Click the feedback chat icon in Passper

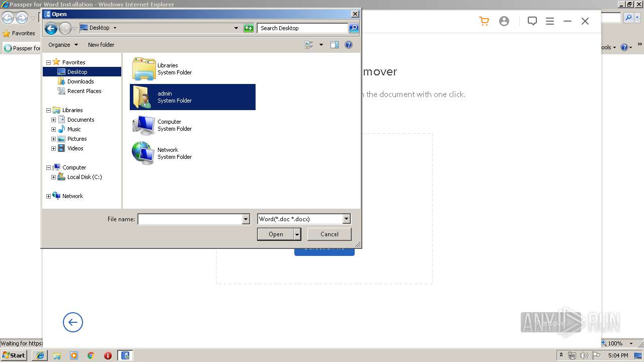[x=532, y=21]
